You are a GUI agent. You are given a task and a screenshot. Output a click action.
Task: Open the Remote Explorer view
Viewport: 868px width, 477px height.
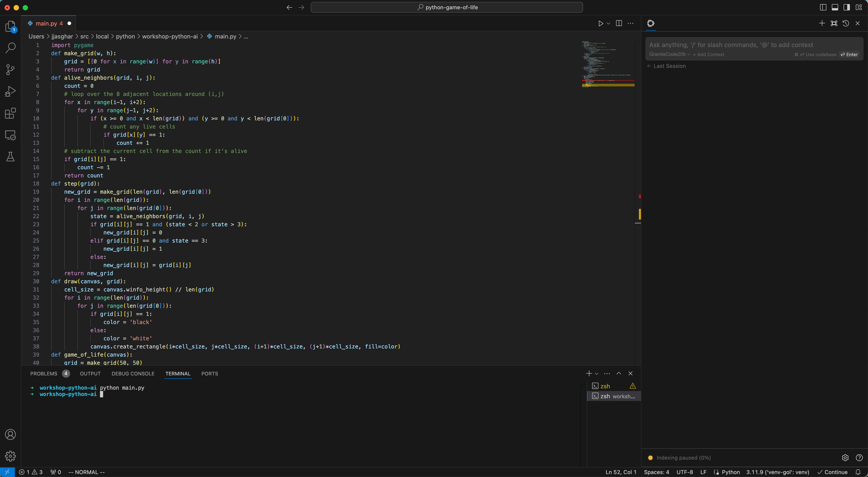coord(10,135)
